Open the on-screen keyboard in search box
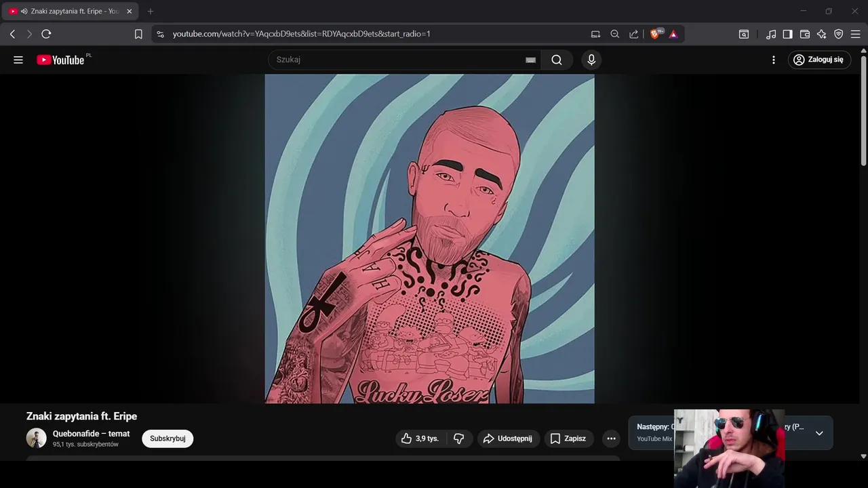868x488 pixels. click(531, 60)
